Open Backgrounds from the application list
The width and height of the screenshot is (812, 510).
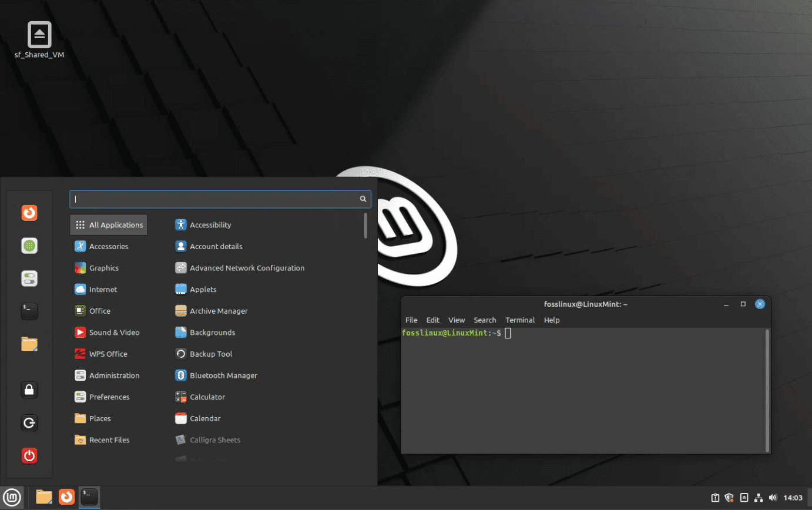tap(206, 332)
